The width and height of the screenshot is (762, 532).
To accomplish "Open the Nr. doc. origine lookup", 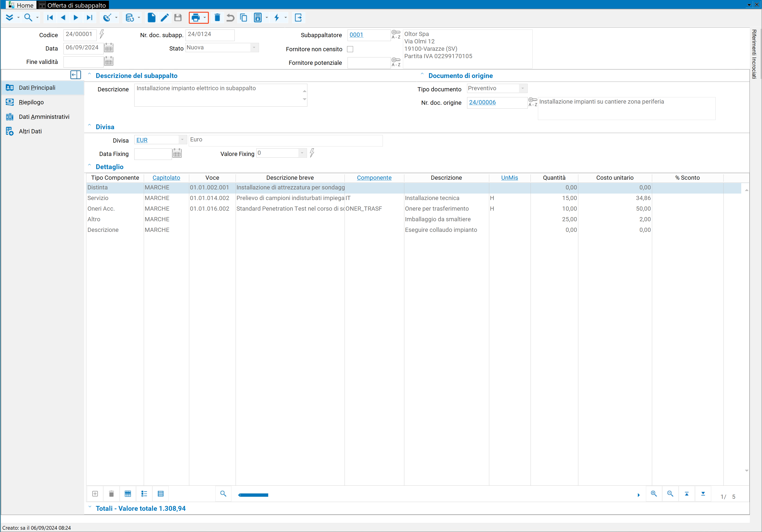I will [533, 102].
